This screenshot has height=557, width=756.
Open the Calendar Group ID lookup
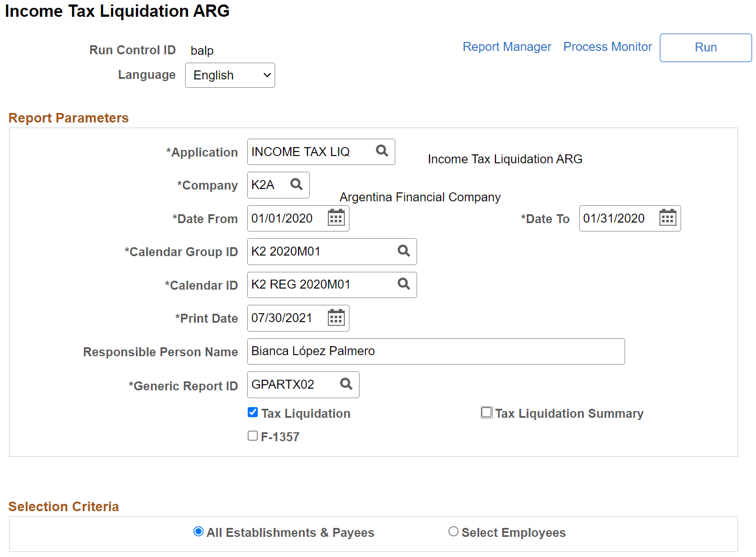tap(404, 251)
